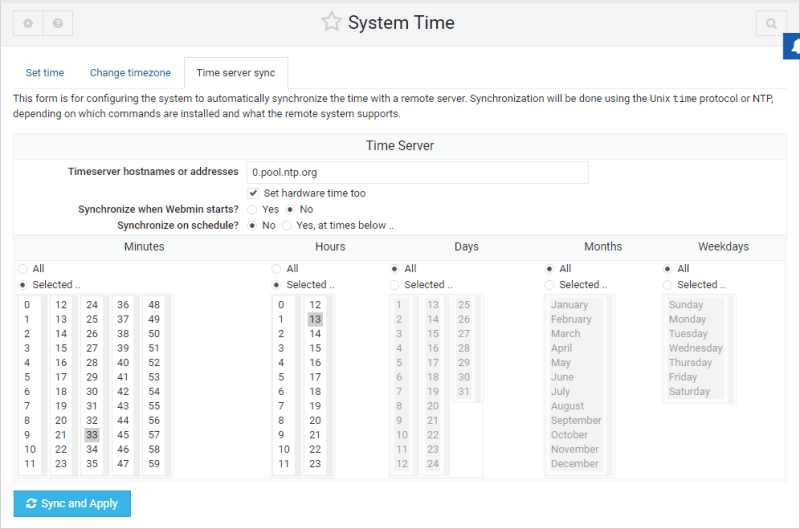The height and width of the screenshot is (529, 800).
Task: Select All radio under Months
Action: tap(549, 269)
